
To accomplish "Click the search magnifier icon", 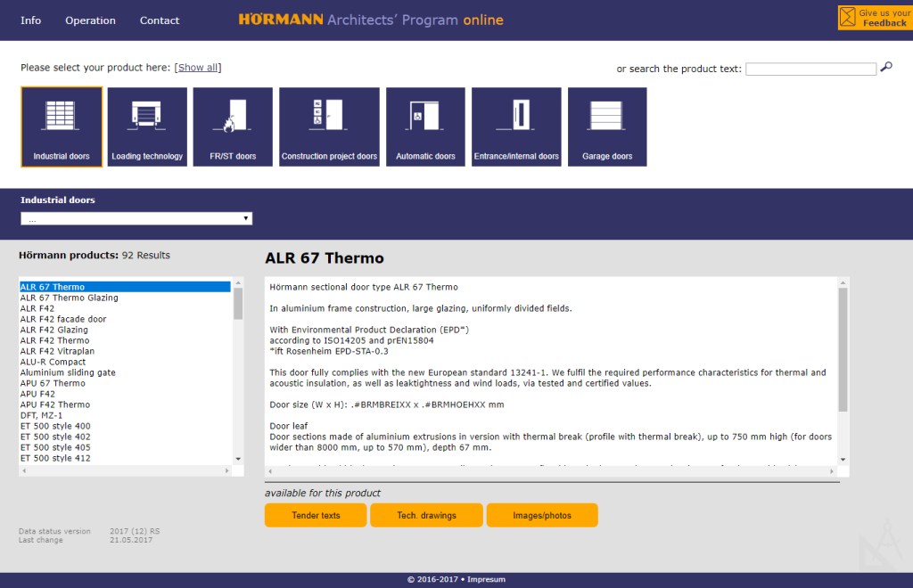I will pos(885,68).
